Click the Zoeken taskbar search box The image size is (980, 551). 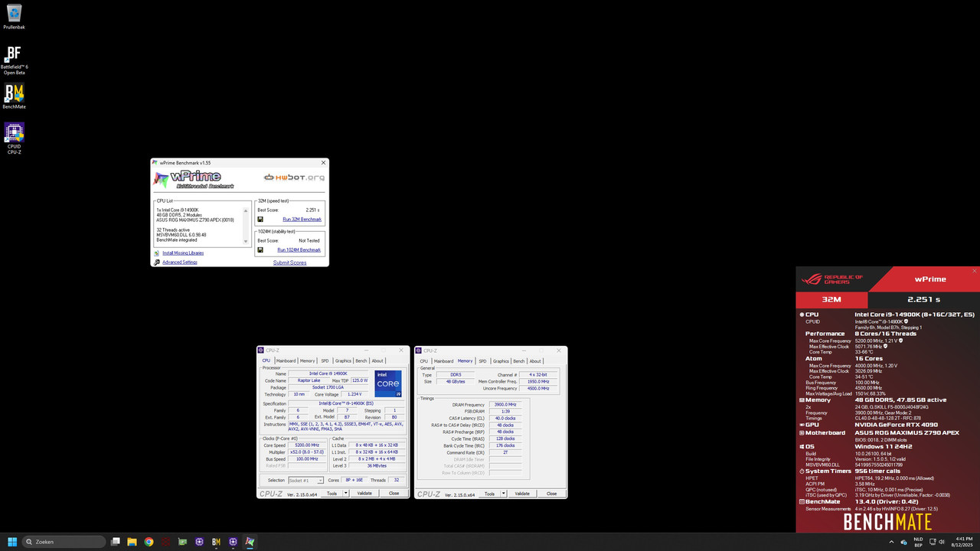(x=64, y=542)
